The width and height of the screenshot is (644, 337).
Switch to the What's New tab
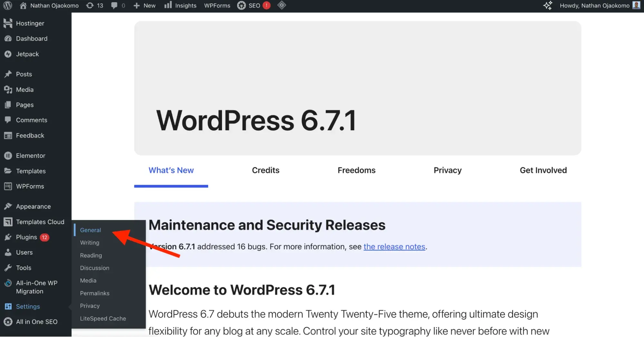pos(171,170)
